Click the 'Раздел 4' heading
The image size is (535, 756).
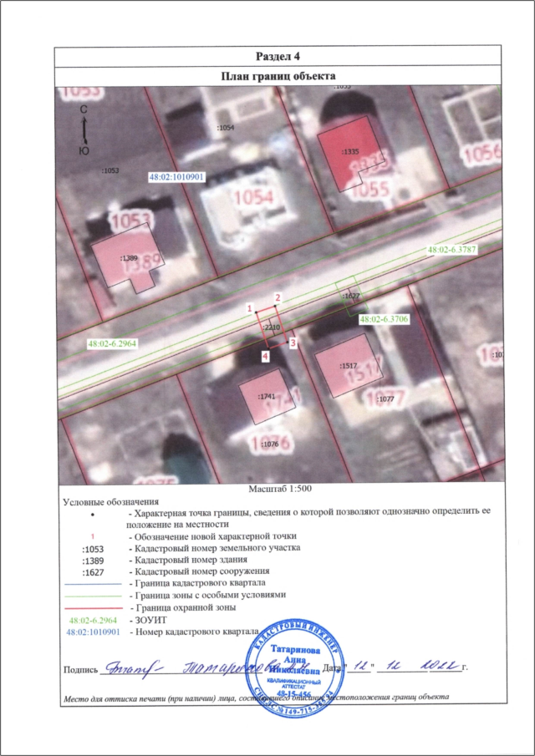pos(278,56)
